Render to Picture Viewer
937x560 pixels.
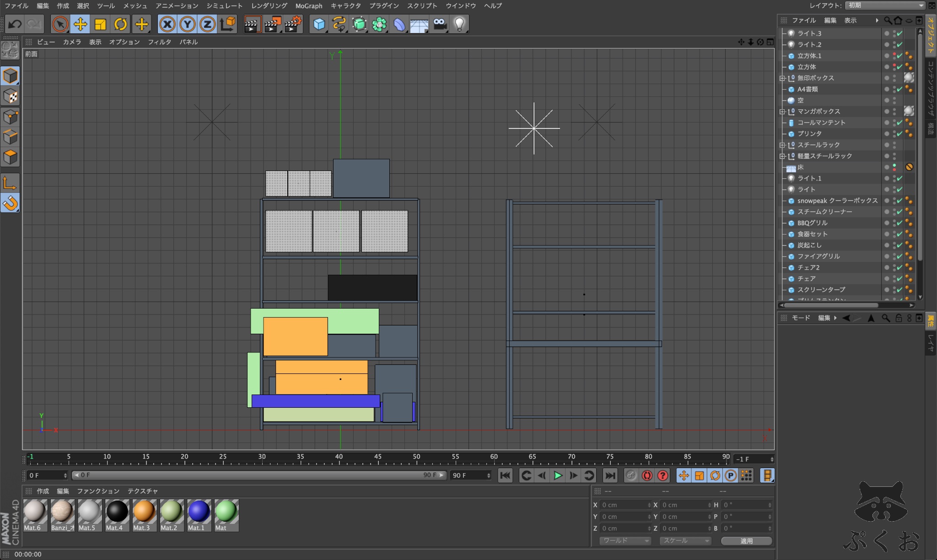click(x=273, y=24)
